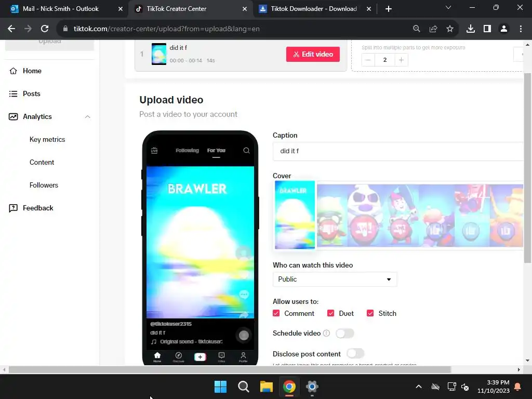
Task: Collapse the Analytics menu chevron
Action: 87,117
